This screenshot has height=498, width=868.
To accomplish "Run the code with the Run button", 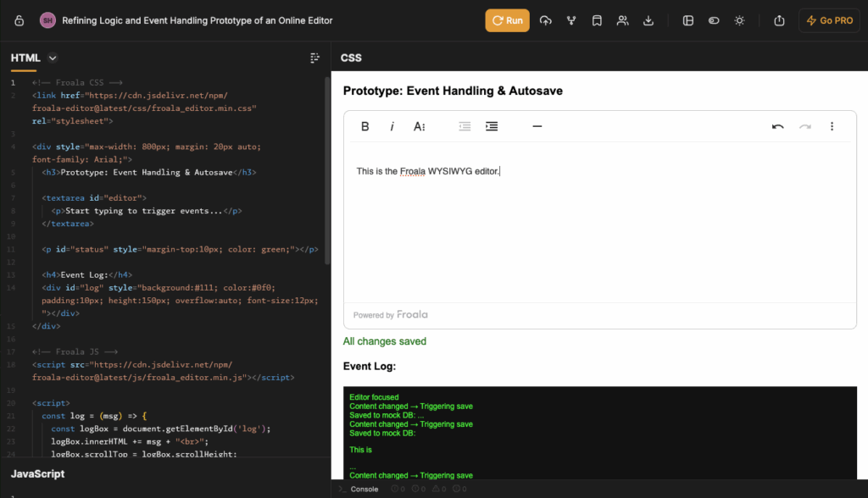I will (507, 20).
